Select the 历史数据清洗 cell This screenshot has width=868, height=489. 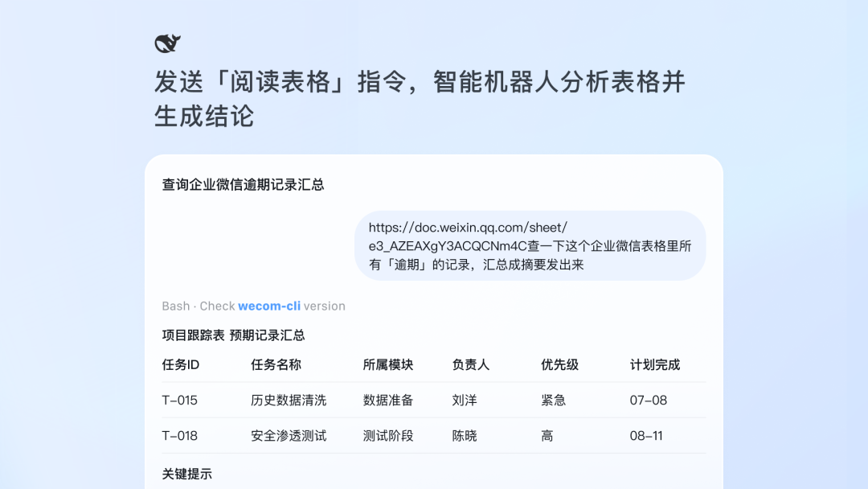289,401
